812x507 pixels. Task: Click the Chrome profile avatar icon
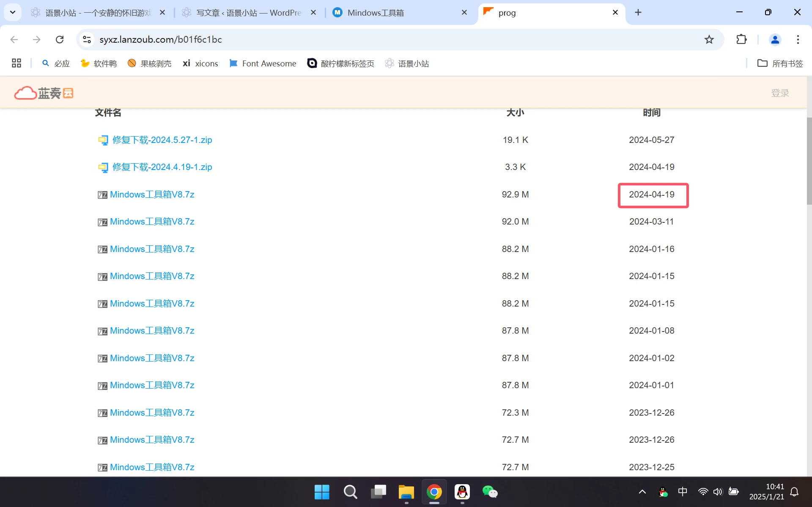point(775,39)
